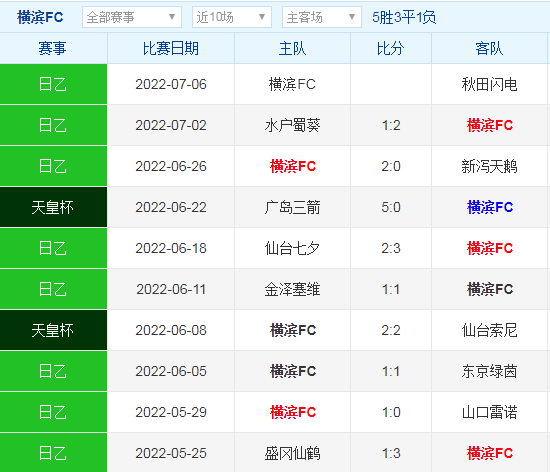Screen dimensions: 550x472
Task: Open 东京绿茵 team link
Action: [489, 371]
